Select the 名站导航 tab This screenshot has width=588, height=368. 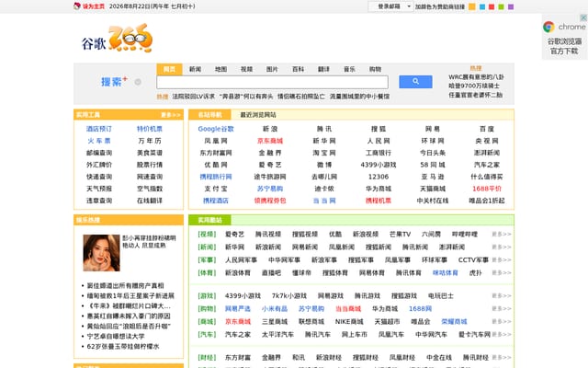(210, 115)
